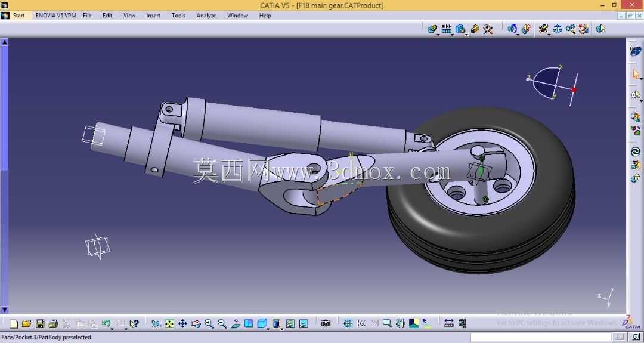This screenshot has height=343, width=644.
Task: Click the cursor selection icon top toolbar
Action: pos(601,29)
